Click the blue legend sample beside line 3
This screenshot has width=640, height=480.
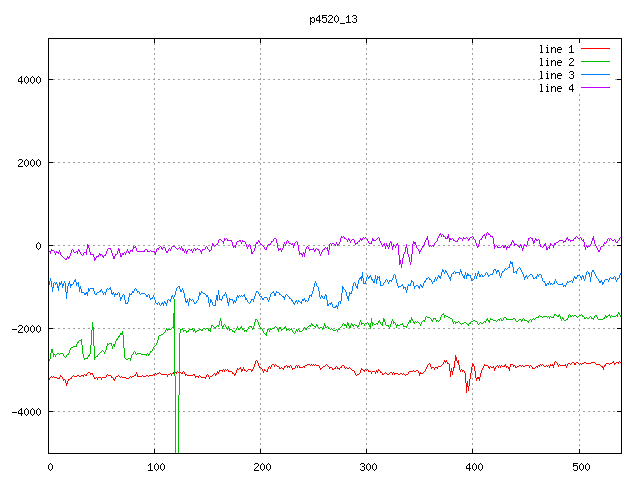pyautogui.click(x=596, y=75)
